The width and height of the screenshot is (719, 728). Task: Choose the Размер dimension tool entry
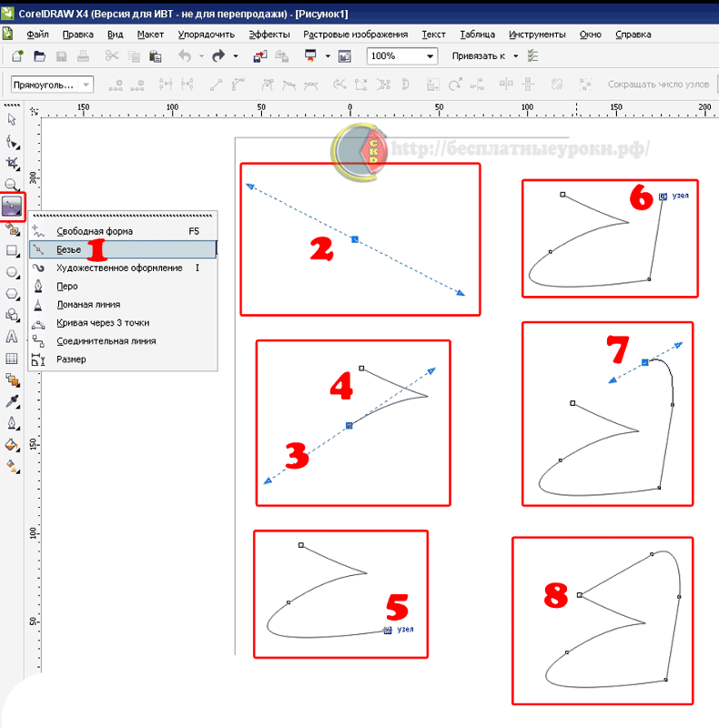coord(123,359)
